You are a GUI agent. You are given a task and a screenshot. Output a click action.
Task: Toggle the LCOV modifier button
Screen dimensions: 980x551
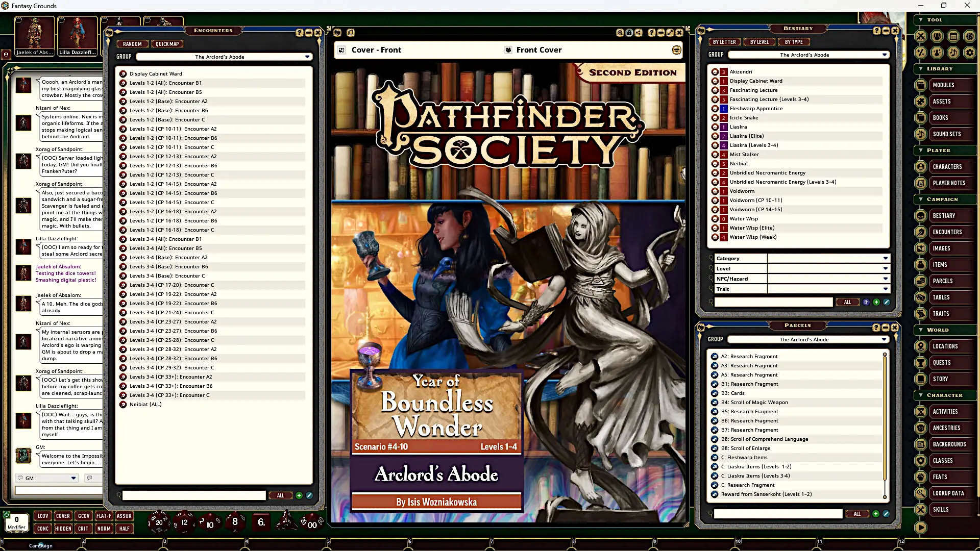tap(43, 516)
